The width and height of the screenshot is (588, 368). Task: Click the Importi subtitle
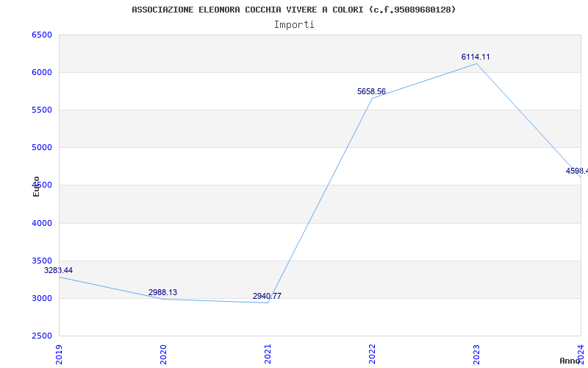pyautogui.click(x=294, y=25)
